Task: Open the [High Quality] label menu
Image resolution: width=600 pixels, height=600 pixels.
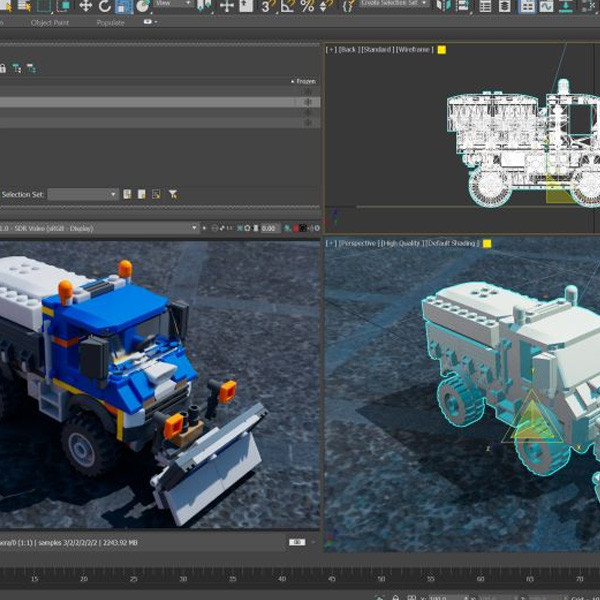Action: tap(403, 243)
